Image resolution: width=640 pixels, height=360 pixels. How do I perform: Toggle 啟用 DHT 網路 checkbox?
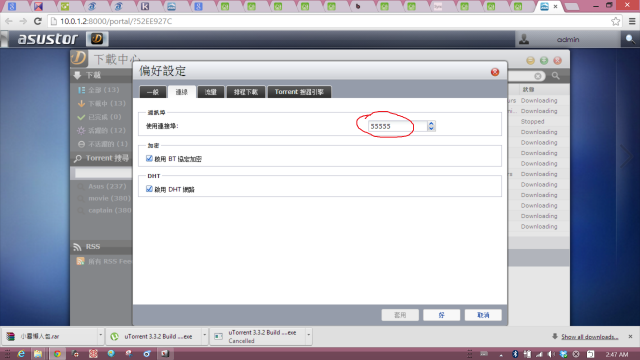coord(149,189)
